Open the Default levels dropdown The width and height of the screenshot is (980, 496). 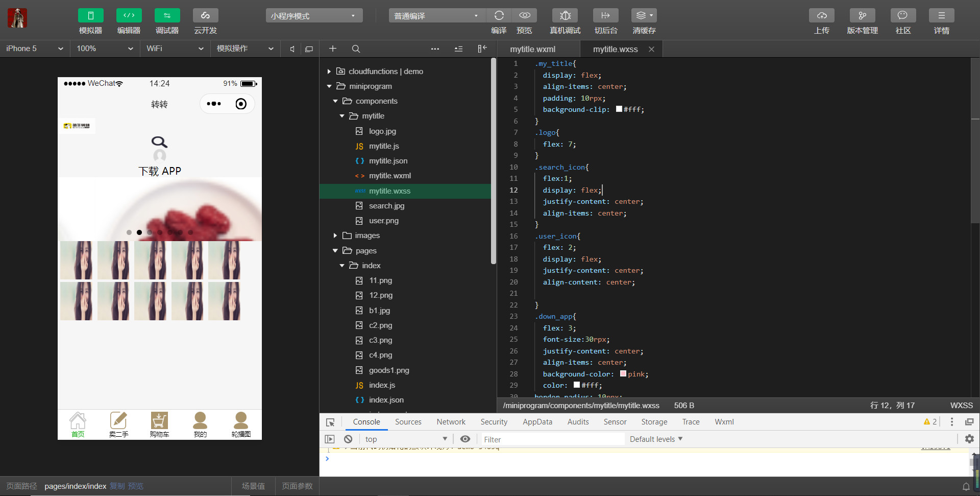pyautogui.click(x=656, y=439)
